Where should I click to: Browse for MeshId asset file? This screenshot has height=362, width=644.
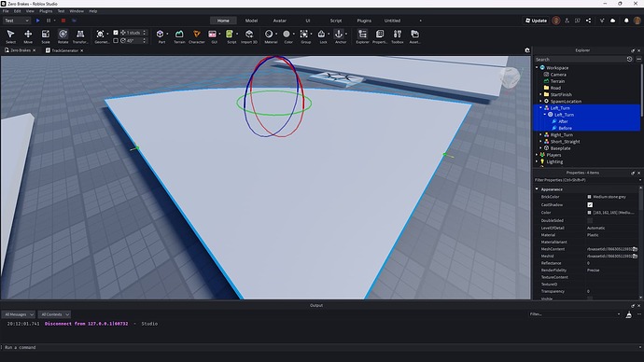(635, 257)
